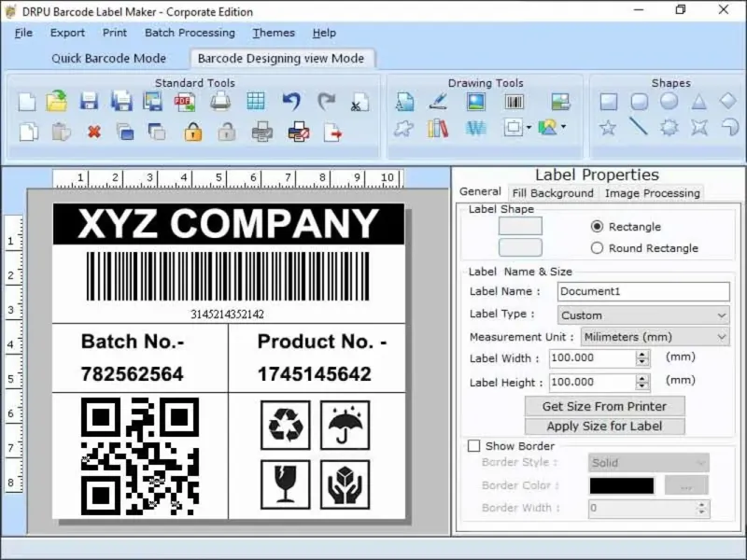
Task: Open the Measurement Unit dropdown
Action: click(x=655, y=337)
